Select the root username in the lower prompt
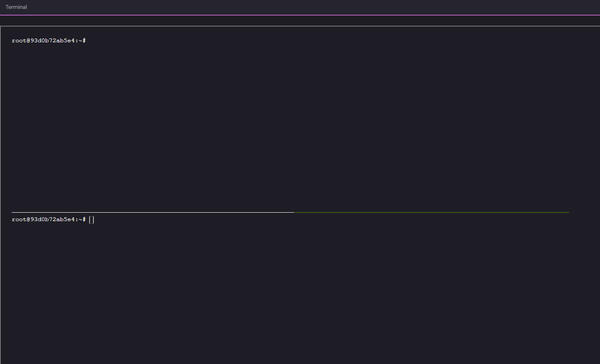Image resolution: width=600 pixels, height=364 pixels. (x=19, y=219)
